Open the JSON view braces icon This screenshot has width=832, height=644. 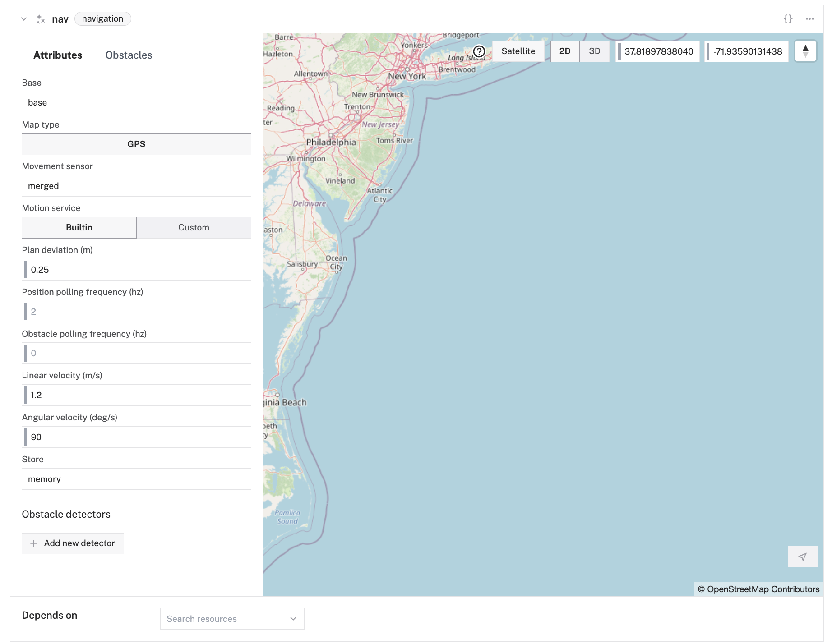coord(788,19)
